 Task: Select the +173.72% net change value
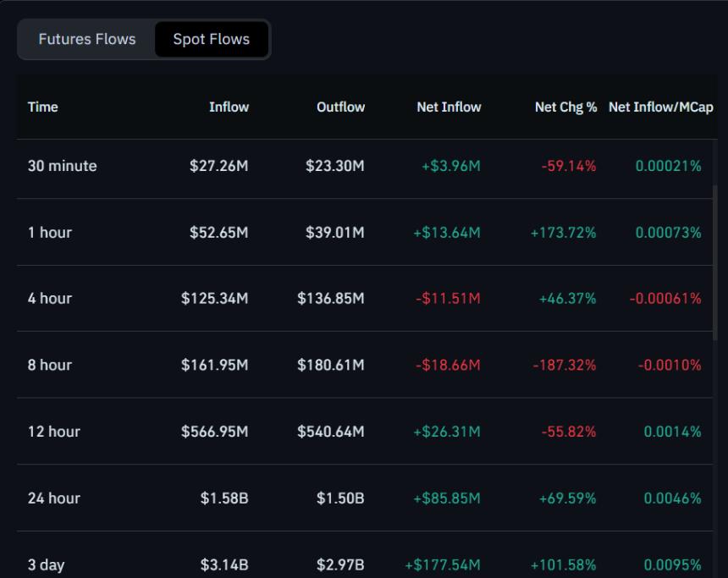[x=563, y=232]
